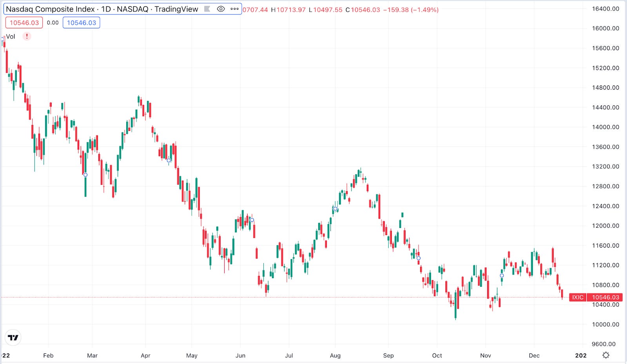
Task: Click the 10000.00 price axis label
Action: pos(605,324)
